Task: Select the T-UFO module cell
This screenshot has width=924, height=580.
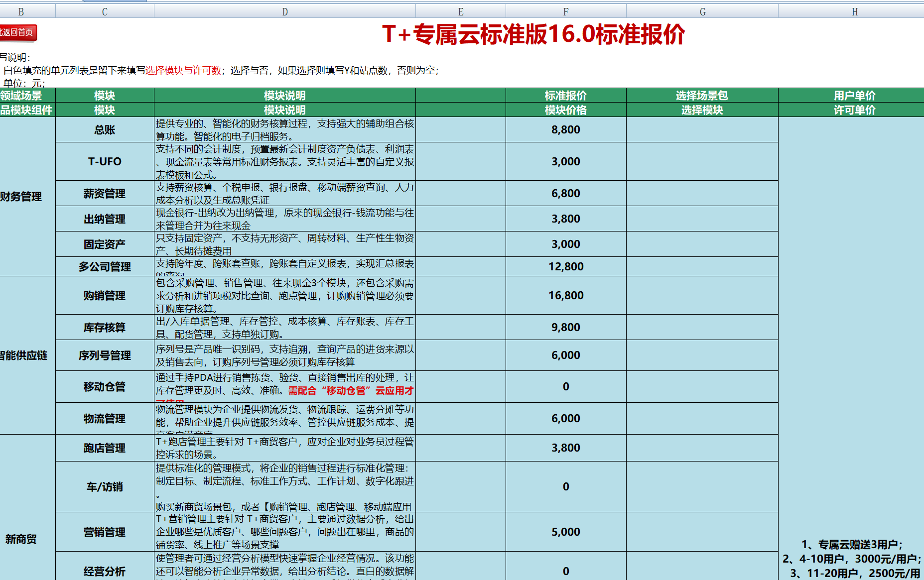Action: pos(105,161)
